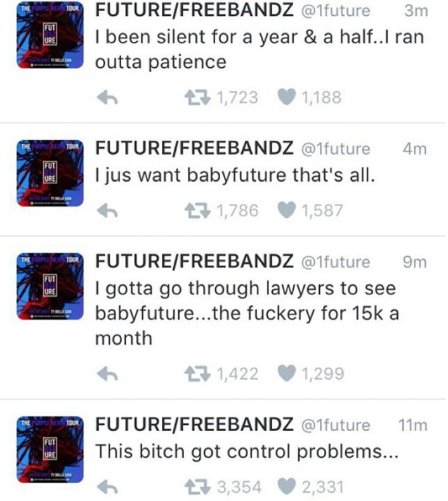Image resolution: width=448 pixels, height=501 pixels.
Task: Open the 9m timestamp on the lawyers tweet
Action: click(x=414, y=261)
